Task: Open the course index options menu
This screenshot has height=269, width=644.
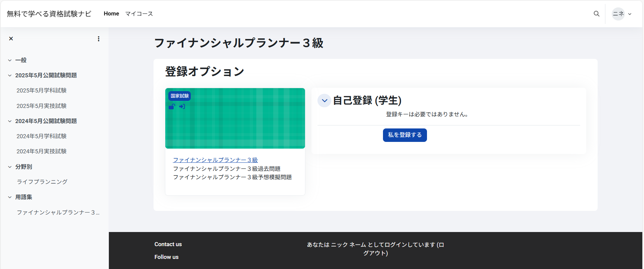Action: click(x=98, y=39)
